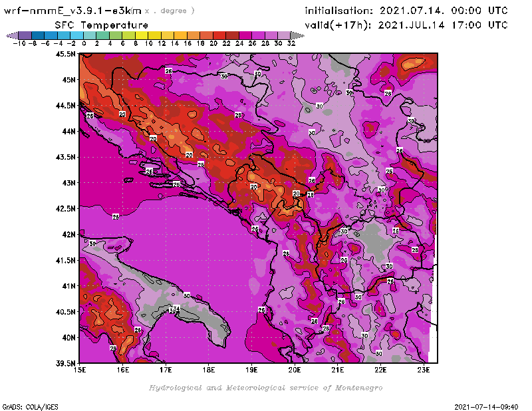Viewport: 532px width, 411px height.
Task: Click the '16E' longitude label
Action: pyautogui.click(x=123, y=370)
